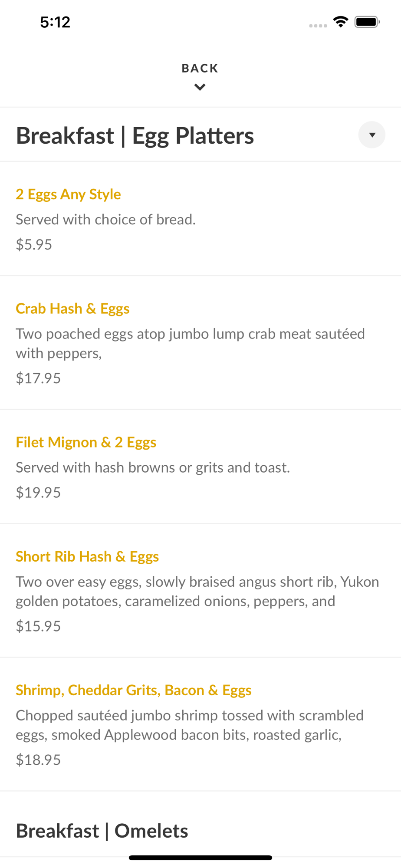Tap the 5:12 clock in status bar
The image size is (401, 868).
(55, 22)
